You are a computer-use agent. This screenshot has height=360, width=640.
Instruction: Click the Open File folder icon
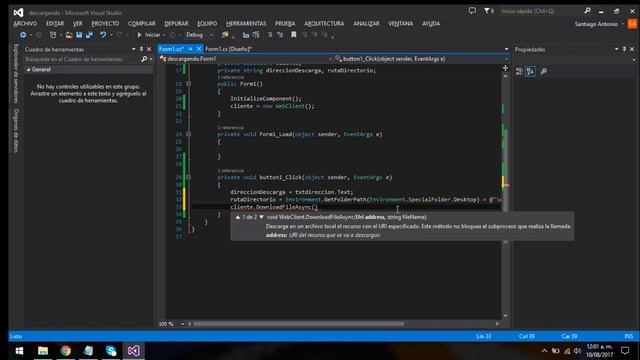(69, 35)
